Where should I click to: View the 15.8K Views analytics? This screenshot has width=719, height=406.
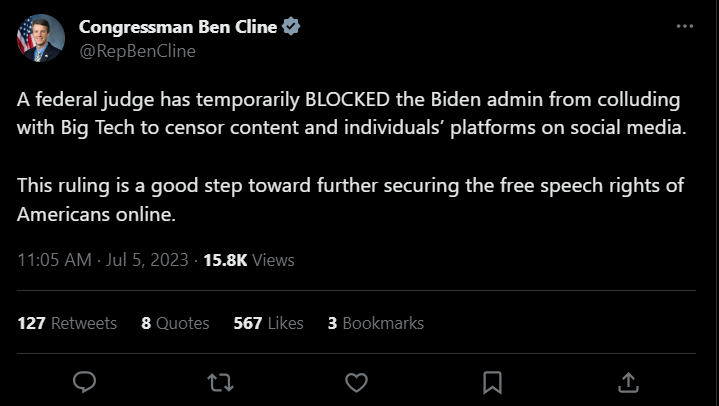click(x=249, y=260)
